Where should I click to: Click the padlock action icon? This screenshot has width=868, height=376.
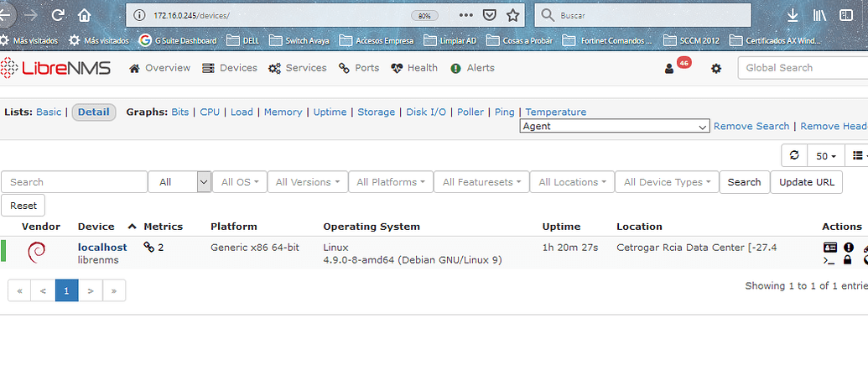pos(848,259)
